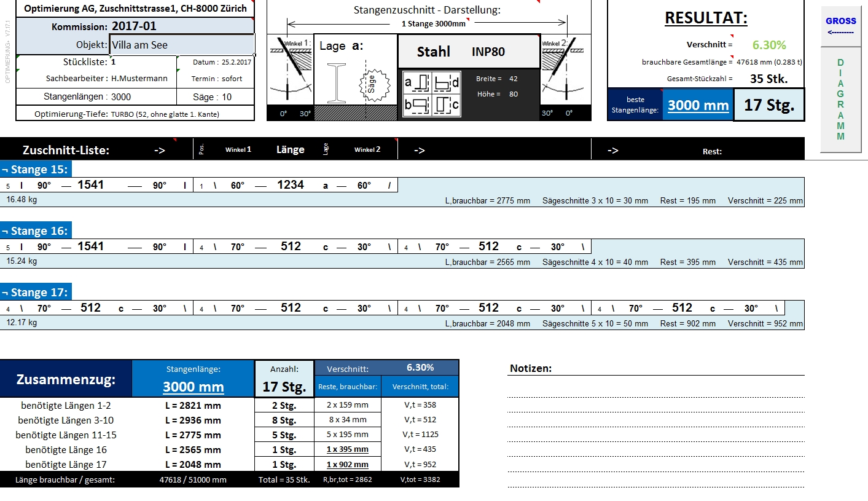Click the R,br,tot = 2862 total
Image resolution: width=868 pixels, height=501 pixels.
coord(348,480)
